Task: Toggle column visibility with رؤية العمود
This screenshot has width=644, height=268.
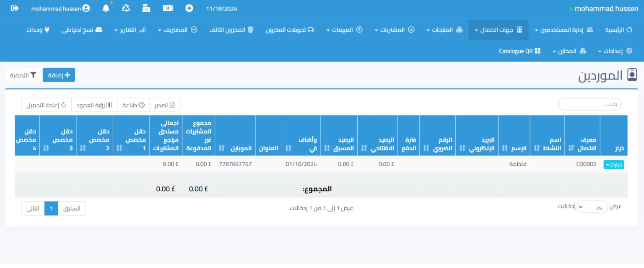Action: point(94,105)
